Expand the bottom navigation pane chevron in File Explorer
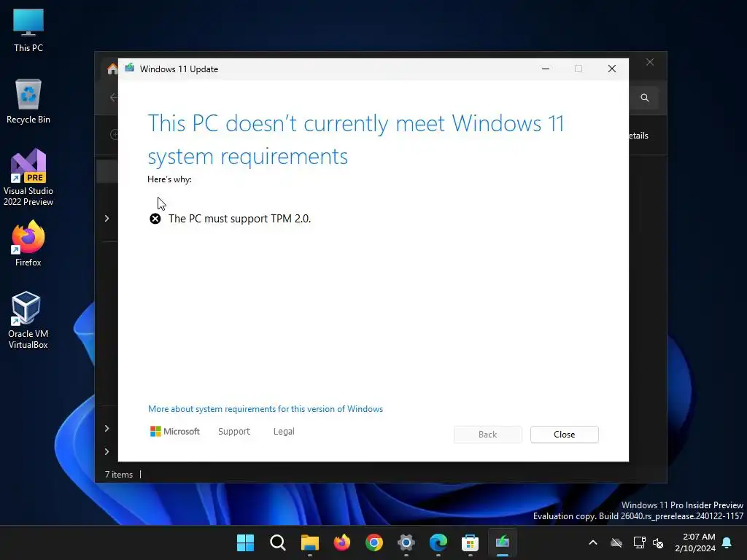The height and width of the screenshot is (560, 747). pos(107,451)
